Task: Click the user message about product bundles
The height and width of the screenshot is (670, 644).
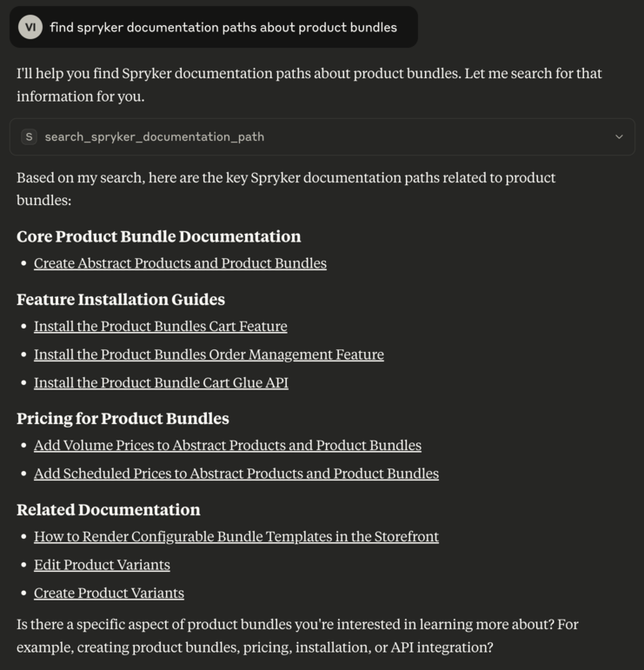Action: pos(223,28)
